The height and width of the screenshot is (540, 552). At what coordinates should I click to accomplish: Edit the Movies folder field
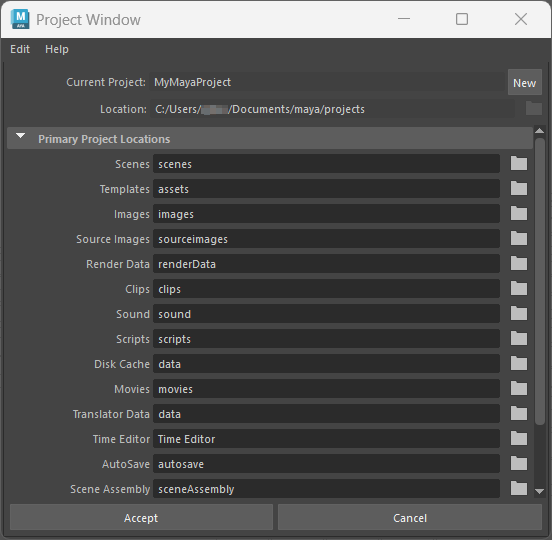326,389
